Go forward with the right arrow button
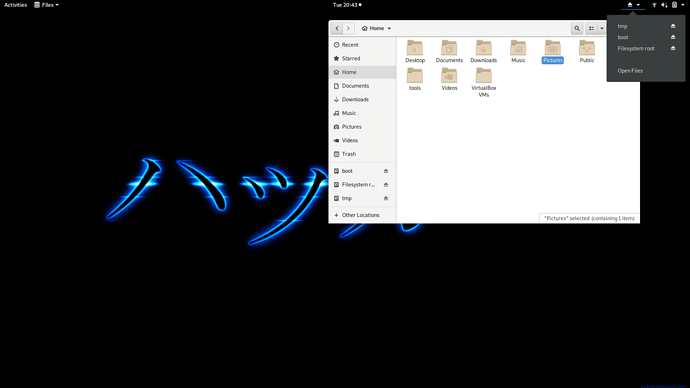 [348, 29]
